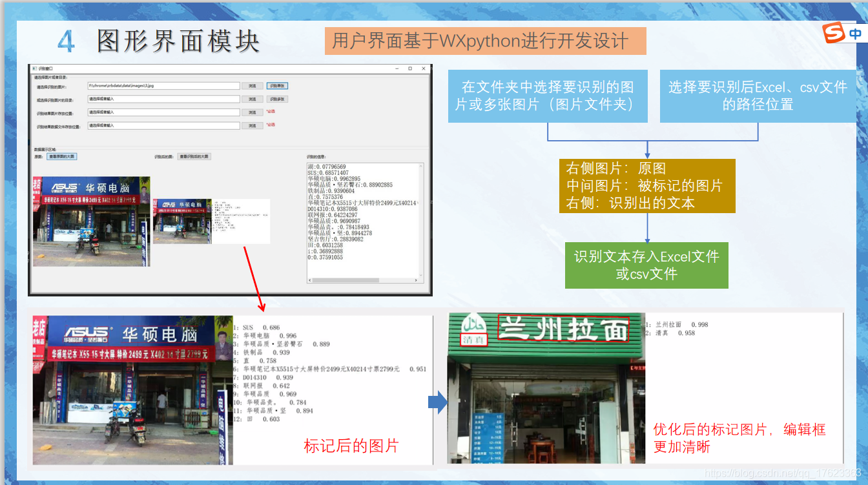Close the 识别窗口 window
The width and height of the screenshot is (868, 485).
pos(424,68)
